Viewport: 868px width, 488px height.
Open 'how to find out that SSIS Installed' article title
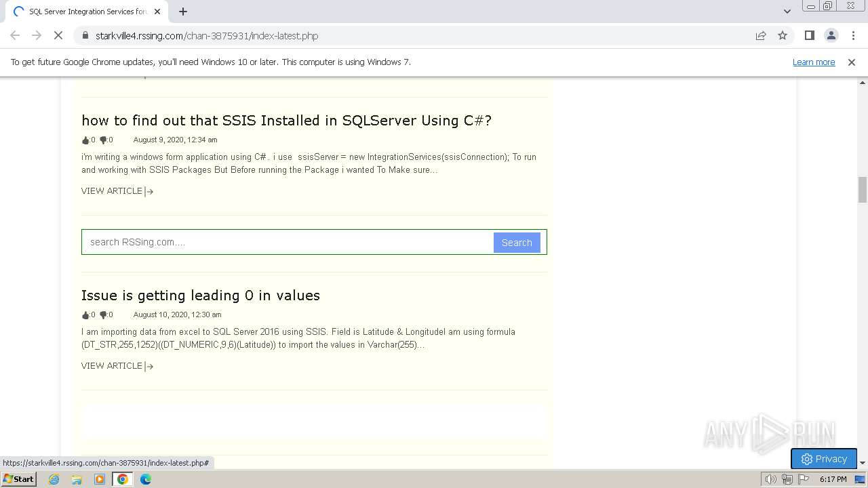point(286,121)
